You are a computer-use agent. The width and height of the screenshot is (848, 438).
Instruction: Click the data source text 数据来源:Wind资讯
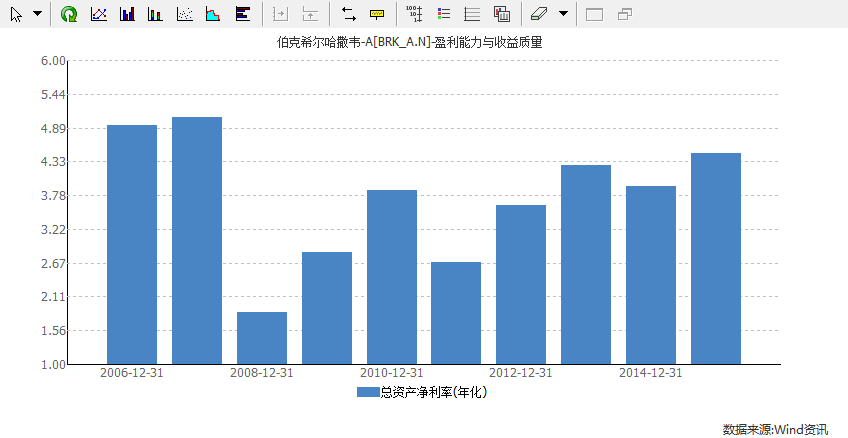pos(775,430)
